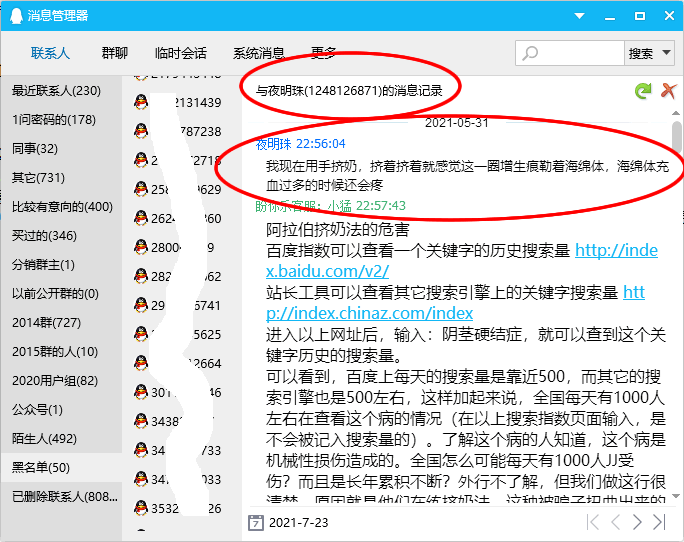Select the 临时会话 tab

(x=181, y=53)
